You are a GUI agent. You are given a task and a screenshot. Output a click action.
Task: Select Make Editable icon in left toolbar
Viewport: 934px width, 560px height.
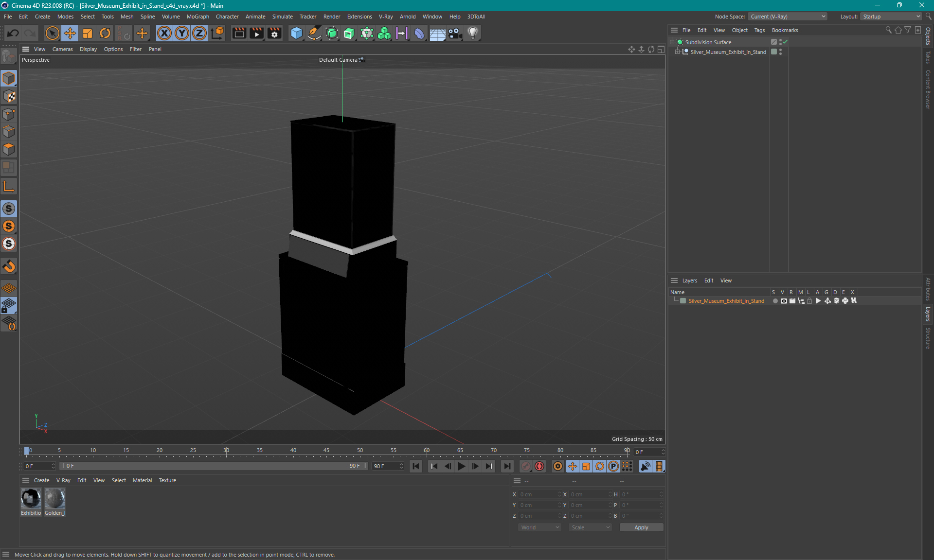[9, 56]
